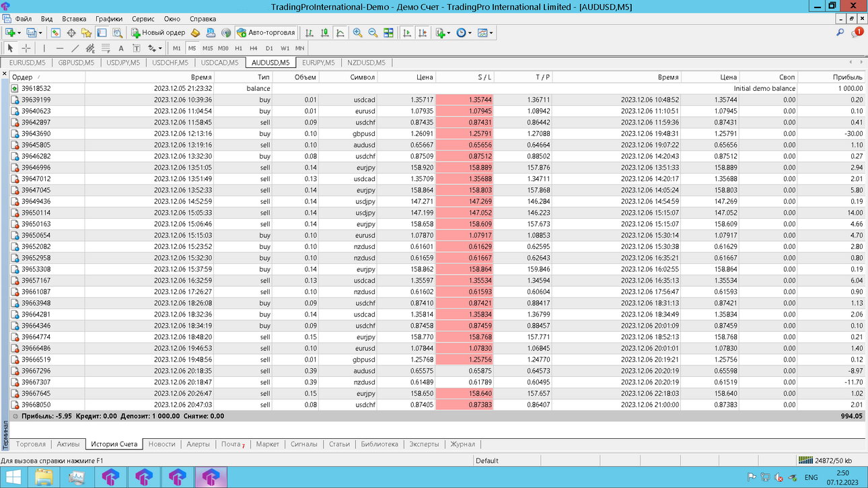
Task: Select the EURJPY,M5 chart tab
Action: [x=318, y=63]
